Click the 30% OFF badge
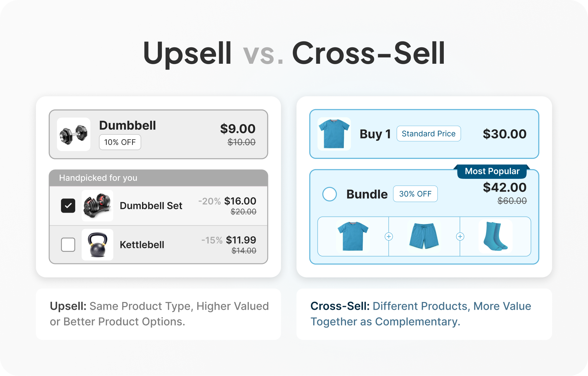This screenshot has height=376, width=588. pos(415,194)
